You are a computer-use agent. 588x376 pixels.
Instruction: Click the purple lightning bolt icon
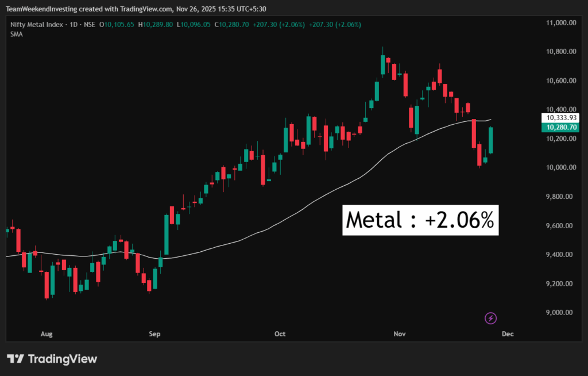pyautogui.click(x=491, y=318)
